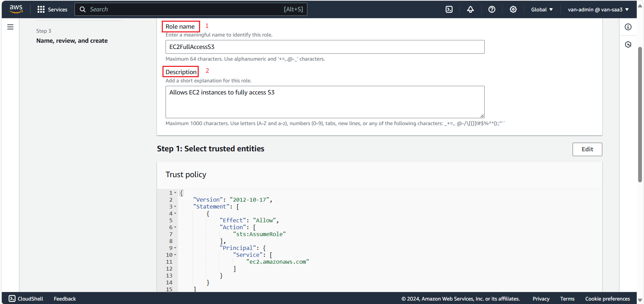Click the search magnifier icon

(83, 9)
